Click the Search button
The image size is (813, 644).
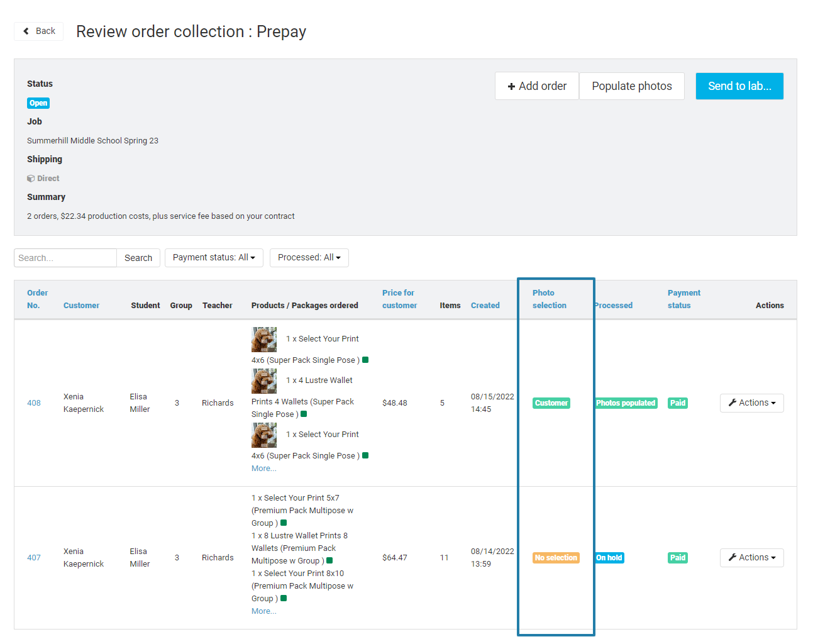pos(138,258)
